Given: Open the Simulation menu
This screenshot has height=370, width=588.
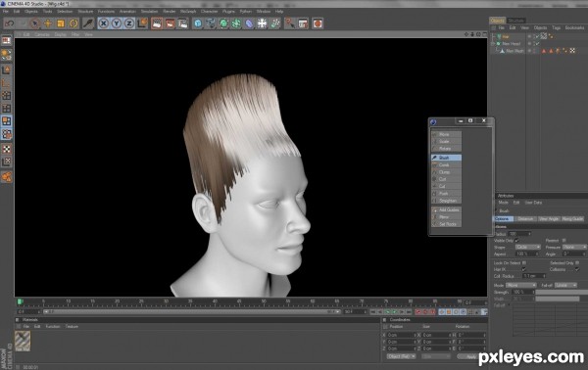Looking at the screenshot, I should click(149, 12).
